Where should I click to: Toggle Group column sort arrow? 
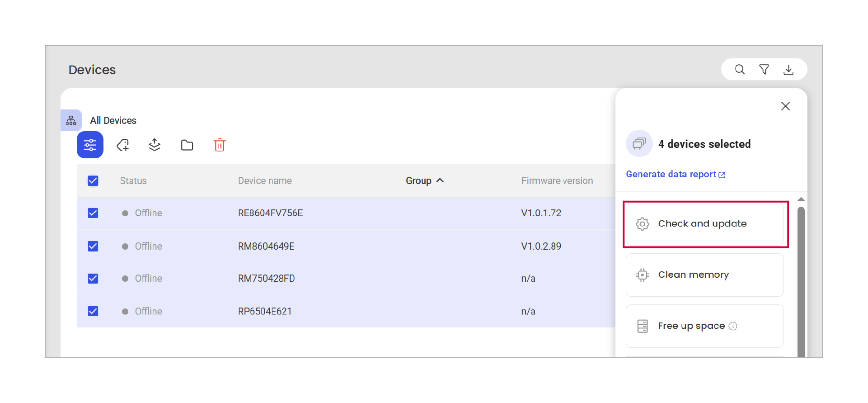tap(440, 180)
